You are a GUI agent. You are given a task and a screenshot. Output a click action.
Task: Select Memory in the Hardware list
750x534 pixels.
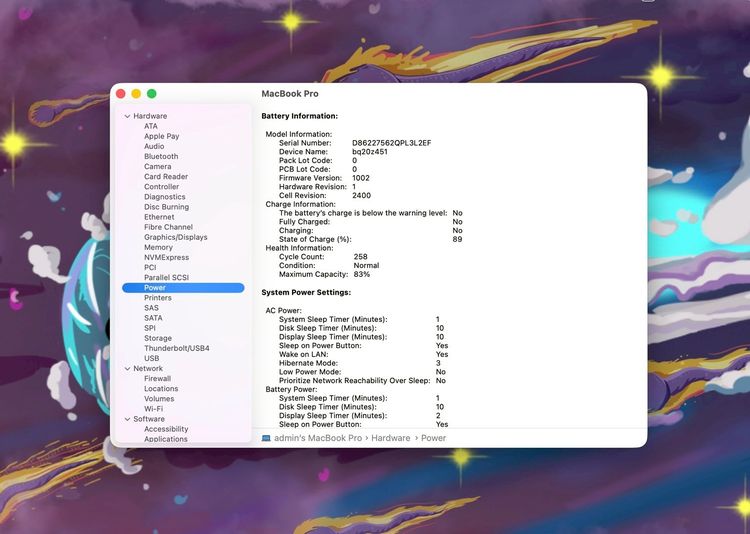coord(158,247)
